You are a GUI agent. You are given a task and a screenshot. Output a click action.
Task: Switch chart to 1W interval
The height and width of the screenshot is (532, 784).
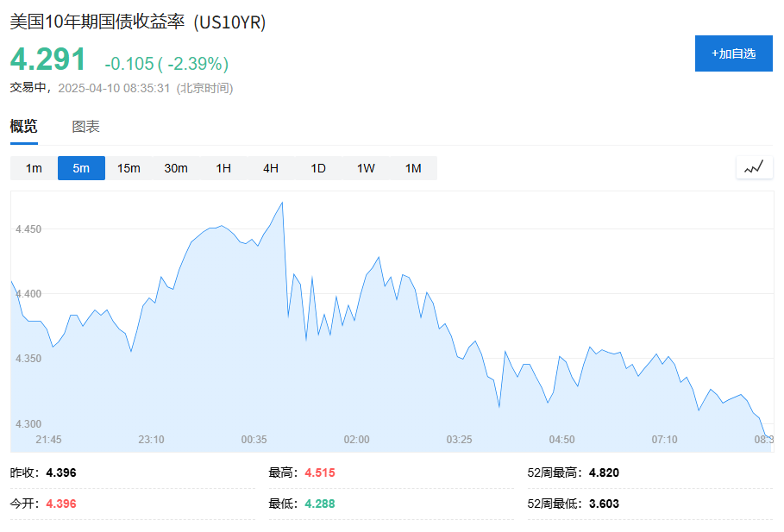coord(366,168)
